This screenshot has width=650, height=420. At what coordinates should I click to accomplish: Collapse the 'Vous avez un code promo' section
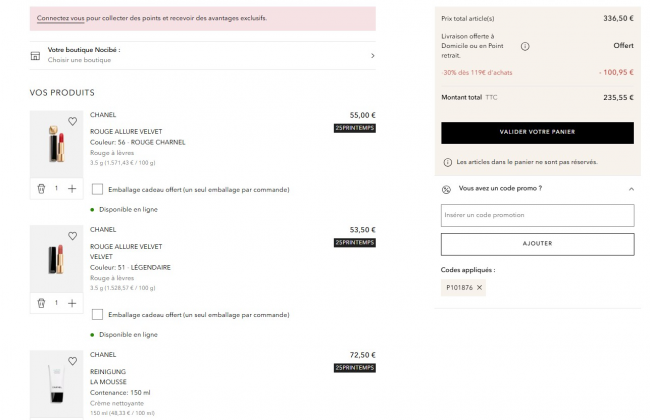630,188
